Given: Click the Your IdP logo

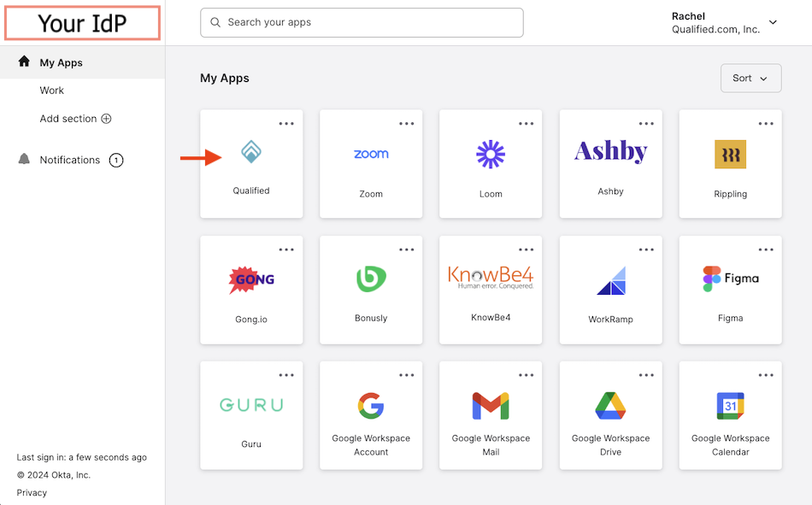Looking at the screenshot, I should point(82,23).
